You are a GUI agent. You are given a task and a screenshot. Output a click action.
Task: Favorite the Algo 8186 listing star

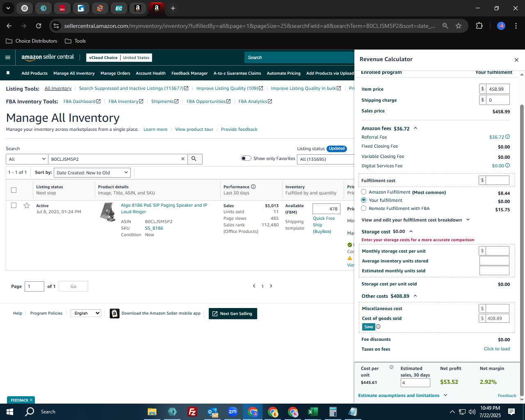(27, 205)
